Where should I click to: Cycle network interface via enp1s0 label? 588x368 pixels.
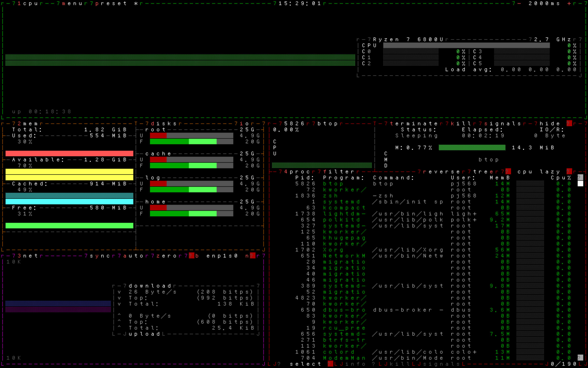click(x=222, y=256)
